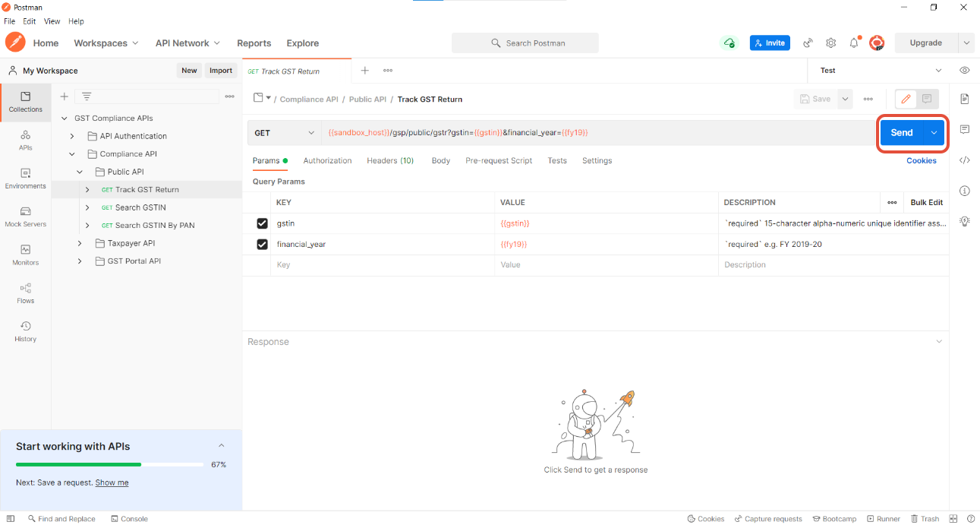Switch to the Authorization tab
This screenshot has height=525, width=980.
327,160
